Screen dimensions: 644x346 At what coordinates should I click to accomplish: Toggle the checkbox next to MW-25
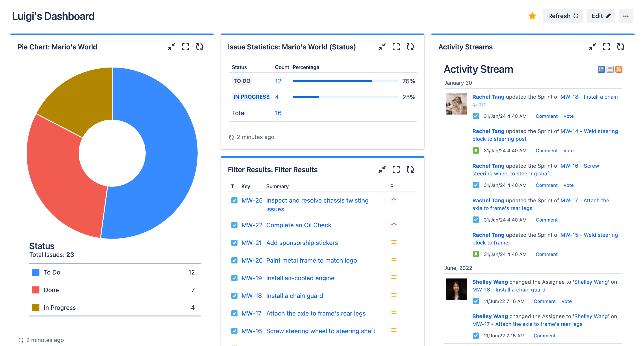point(233,200)
